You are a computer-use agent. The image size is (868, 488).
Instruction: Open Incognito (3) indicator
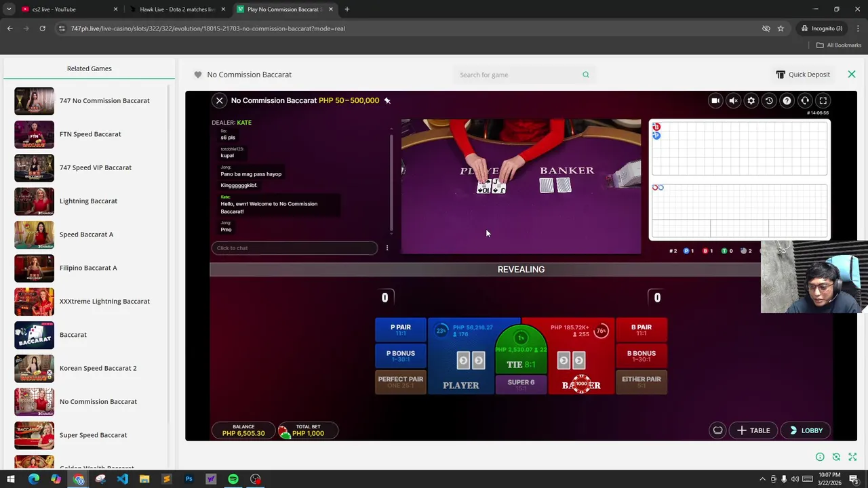pos(822,28)
